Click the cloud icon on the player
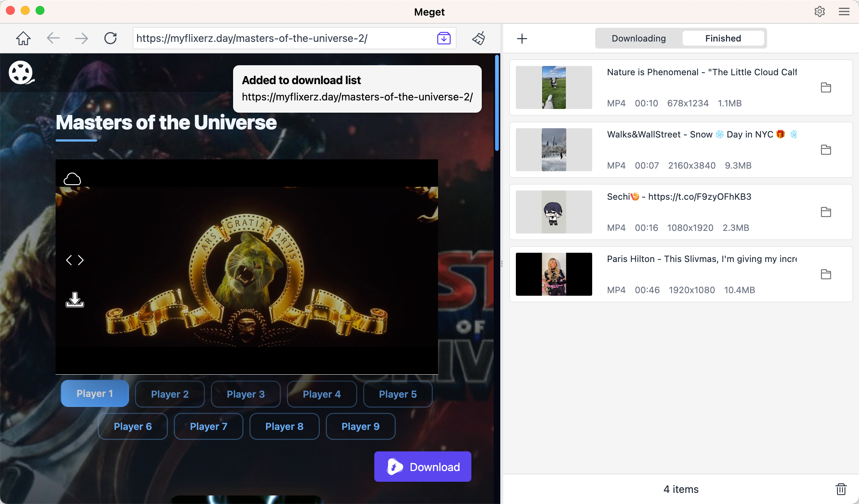859x504 pixels. (x=72, y=179)
